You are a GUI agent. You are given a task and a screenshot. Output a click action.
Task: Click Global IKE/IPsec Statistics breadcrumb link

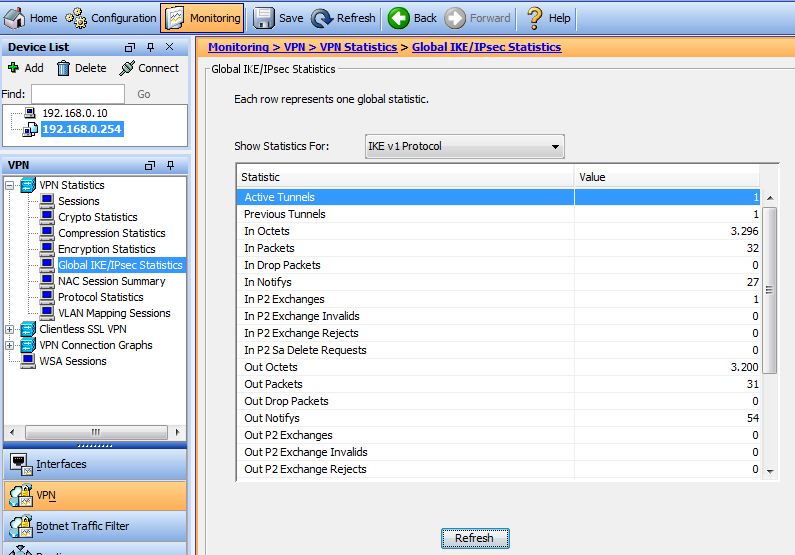(x=486, y=47)
